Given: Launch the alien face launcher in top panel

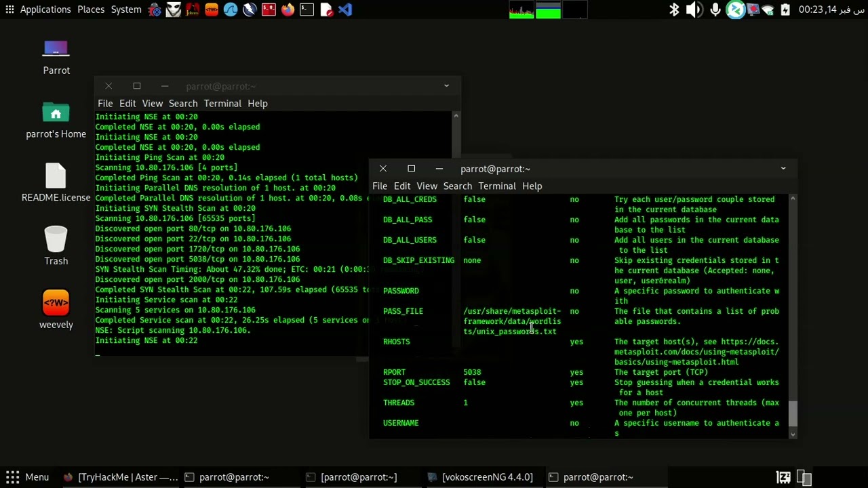Looking at the screenshot, I should (x=174, y=9).
